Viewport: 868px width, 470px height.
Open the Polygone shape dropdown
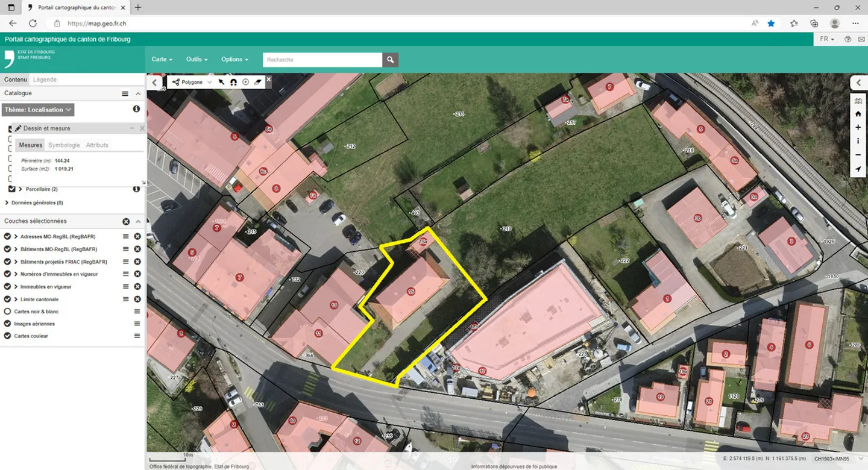point(208,82)
